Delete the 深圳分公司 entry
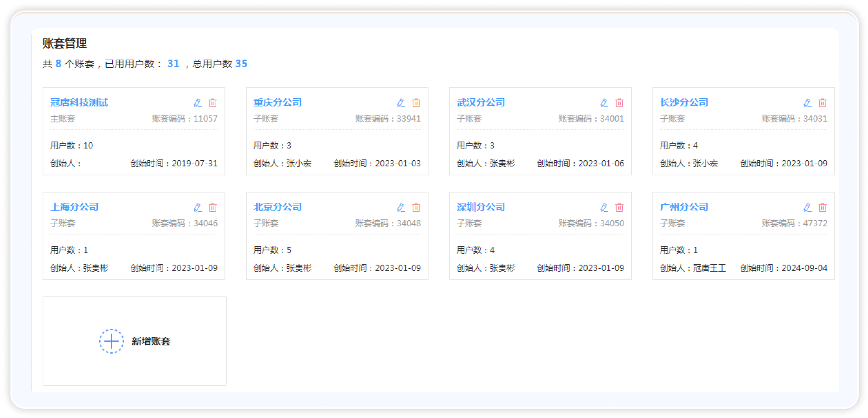The width and height of the screenshot is (868, 418). pyautogui.click(x=619, y=207)
